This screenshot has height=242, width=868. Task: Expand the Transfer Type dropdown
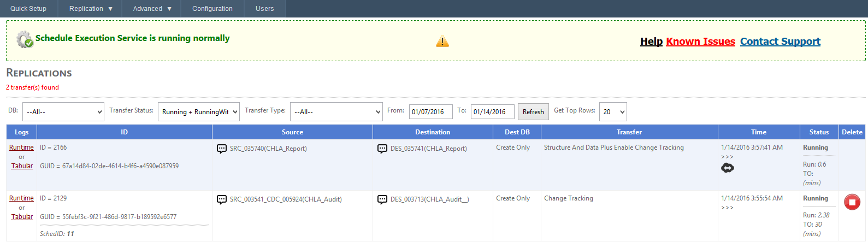point(336,111)
